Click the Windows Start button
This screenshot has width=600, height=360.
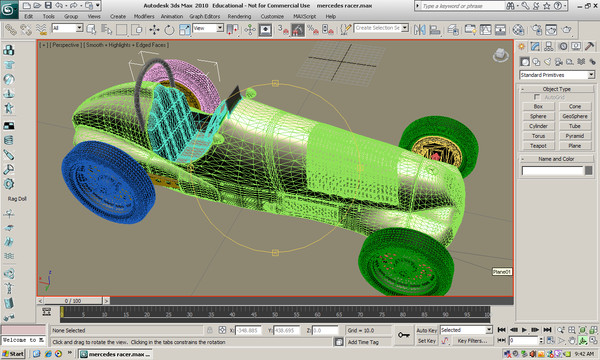pos(13,354)
